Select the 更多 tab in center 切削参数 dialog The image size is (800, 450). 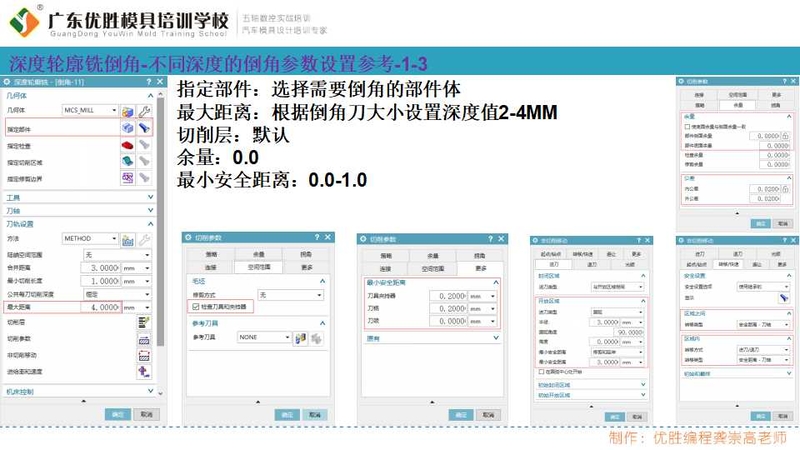pyautogui.click(x=481, y=268)
